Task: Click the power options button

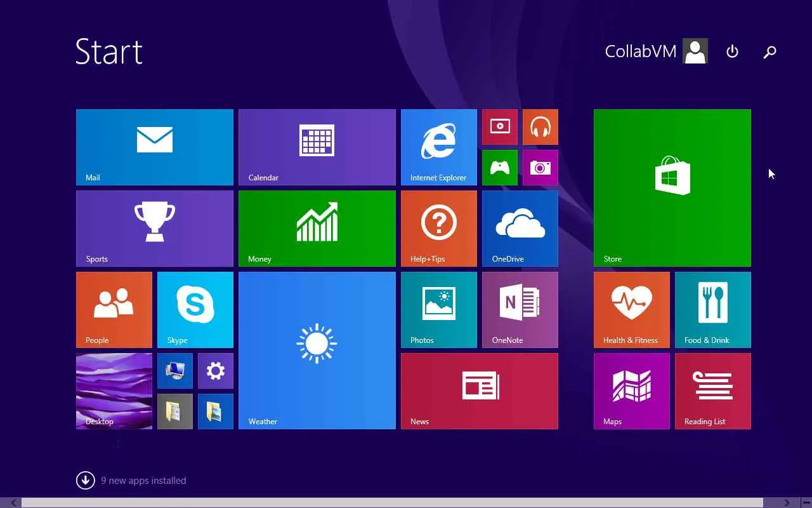Action: (732, 51)
